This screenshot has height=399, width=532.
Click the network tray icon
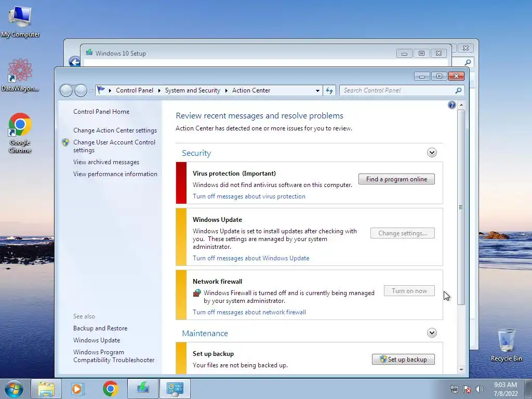(454, 389)
